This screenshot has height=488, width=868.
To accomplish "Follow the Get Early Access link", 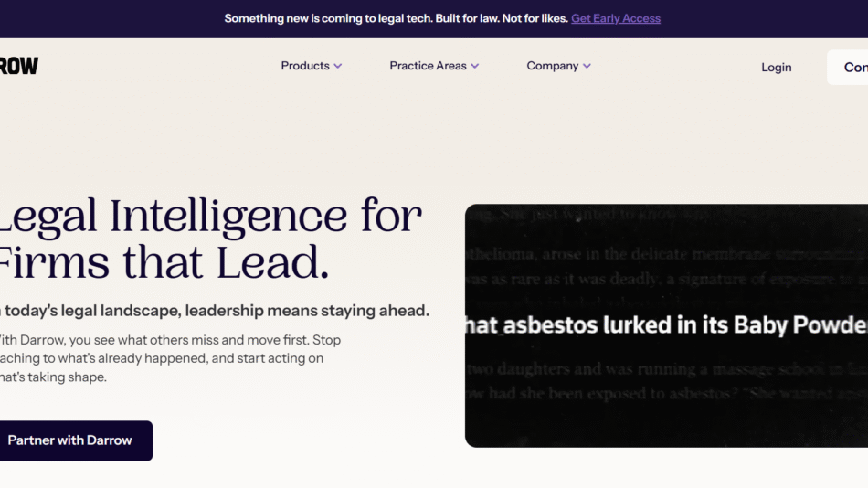I will [616, 18].
